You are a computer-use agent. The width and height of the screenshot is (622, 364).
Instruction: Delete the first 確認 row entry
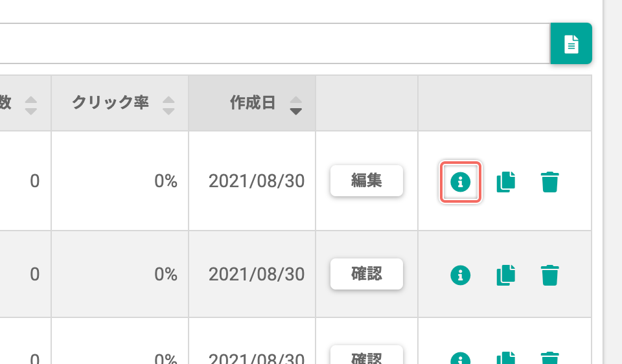550,275
